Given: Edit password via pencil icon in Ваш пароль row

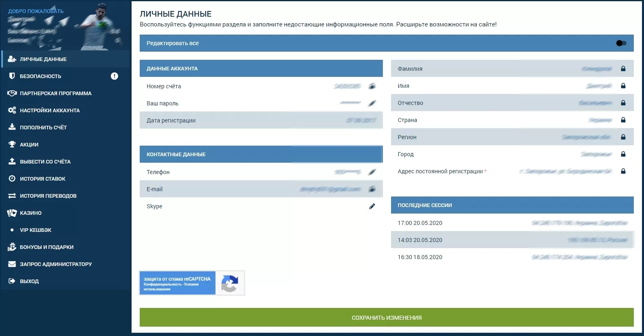Looking at the screenshot, I should click(372, 103).
